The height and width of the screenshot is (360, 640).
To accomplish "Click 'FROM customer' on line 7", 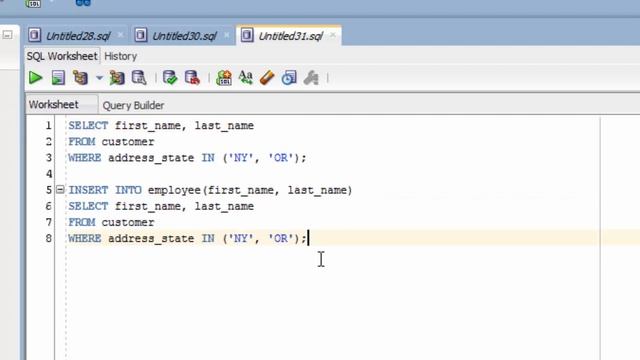I will (111, 222).
